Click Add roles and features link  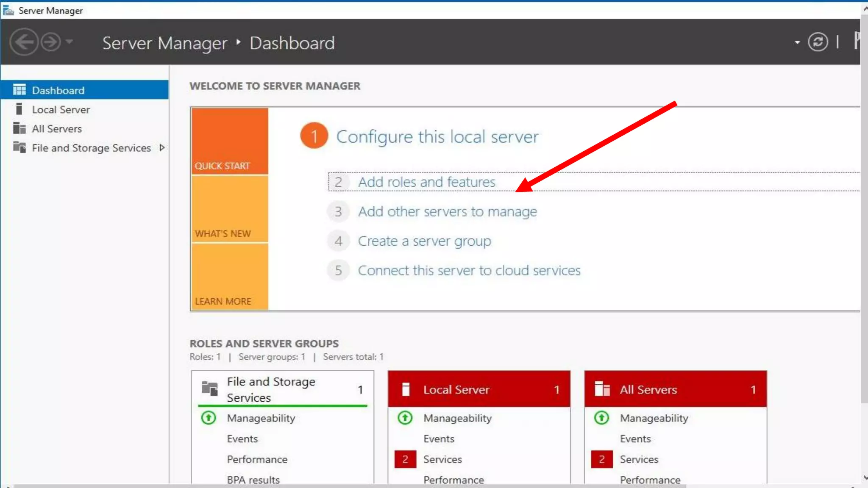point(426,182)
